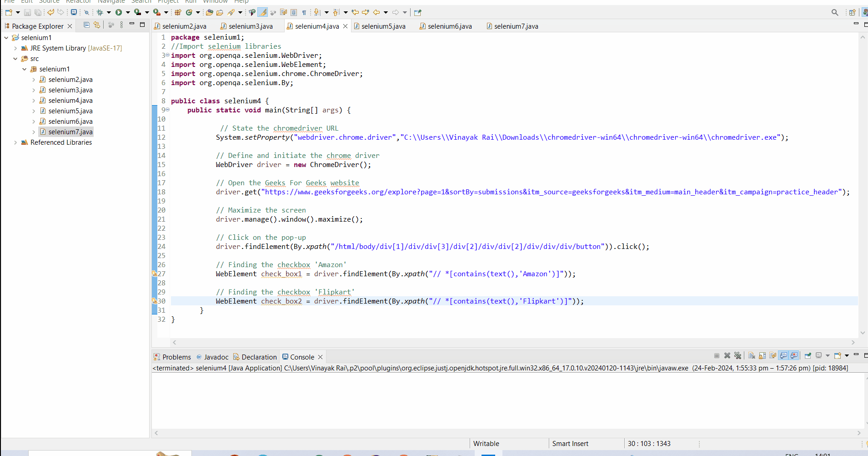This screenshot has width=868, height=456.
Task: Click the Open Task folder icon
Action: pos(220,12)
